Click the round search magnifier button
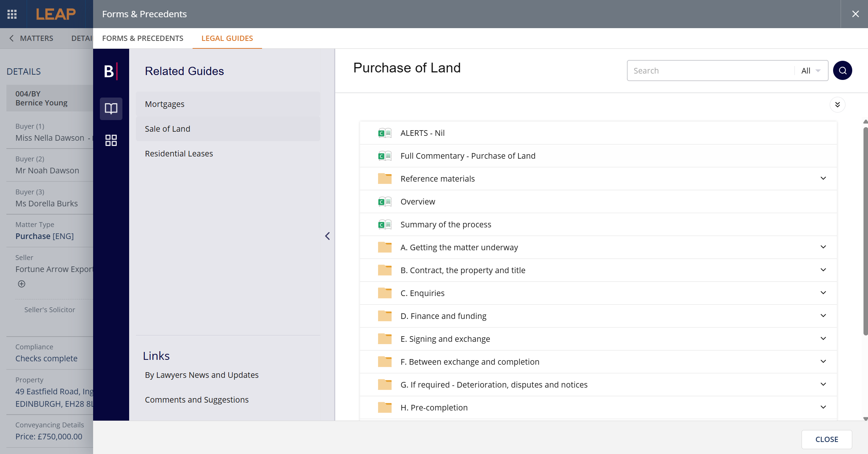868x454 pixels. 842,71
